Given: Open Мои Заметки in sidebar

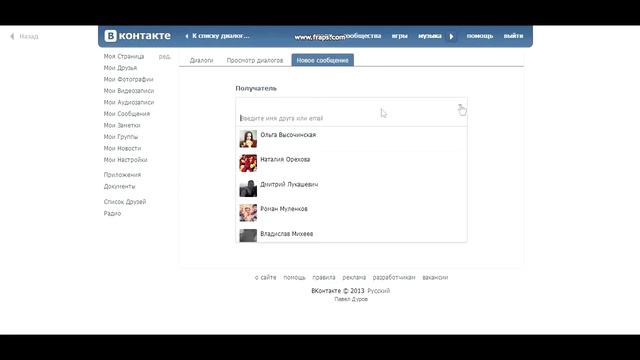Looking at the screenshot, I should tap(122, 125).
